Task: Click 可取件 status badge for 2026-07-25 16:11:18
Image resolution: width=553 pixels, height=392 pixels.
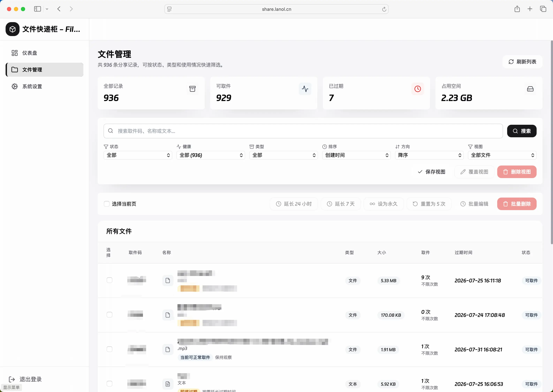Action: point(531,281)
